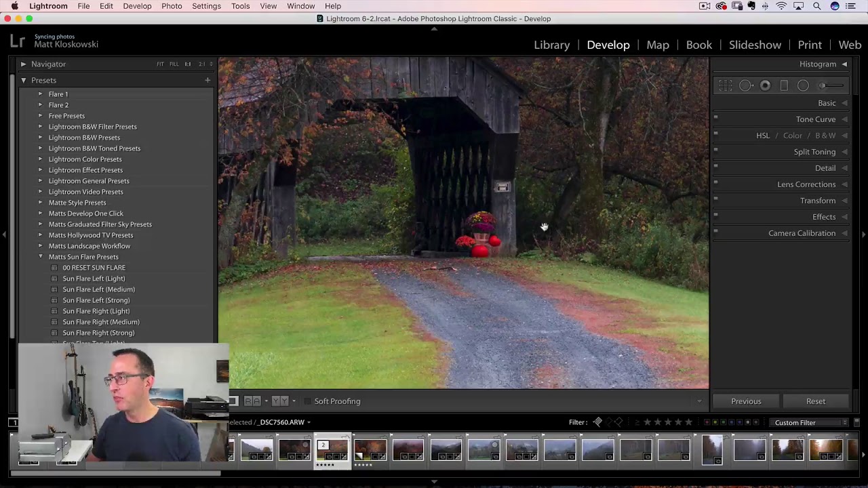Click the tool strip mask slider handle
The image size is (868, 488).
[x=822, y=85]
